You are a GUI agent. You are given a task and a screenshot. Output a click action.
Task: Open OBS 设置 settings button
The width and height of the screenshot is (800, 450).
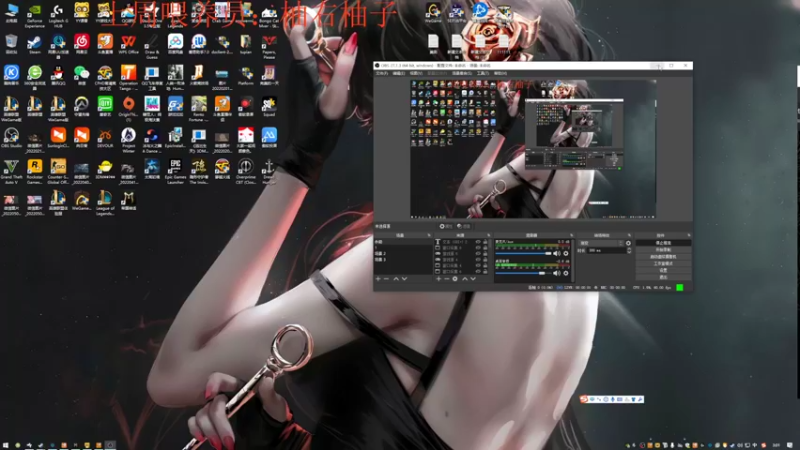click(663, 270)
